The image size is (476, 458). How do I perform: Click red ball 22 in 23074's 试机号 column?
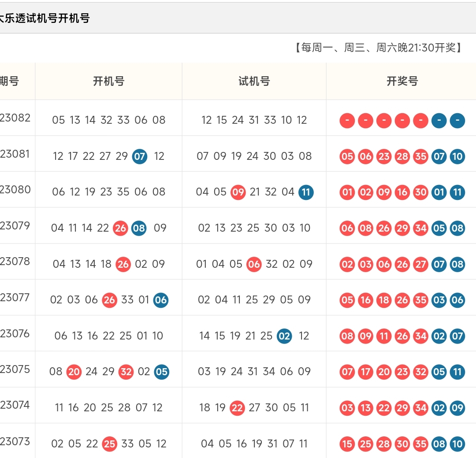(237, 408)
